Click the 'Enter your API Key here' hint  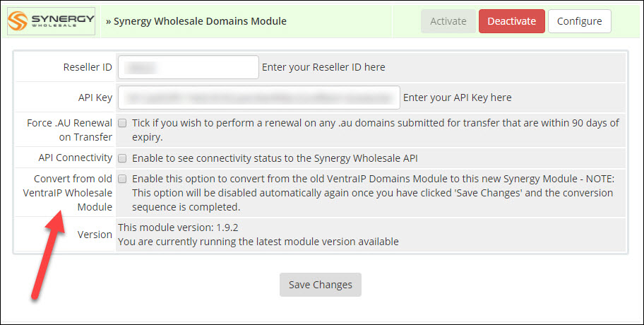point(457,97)
